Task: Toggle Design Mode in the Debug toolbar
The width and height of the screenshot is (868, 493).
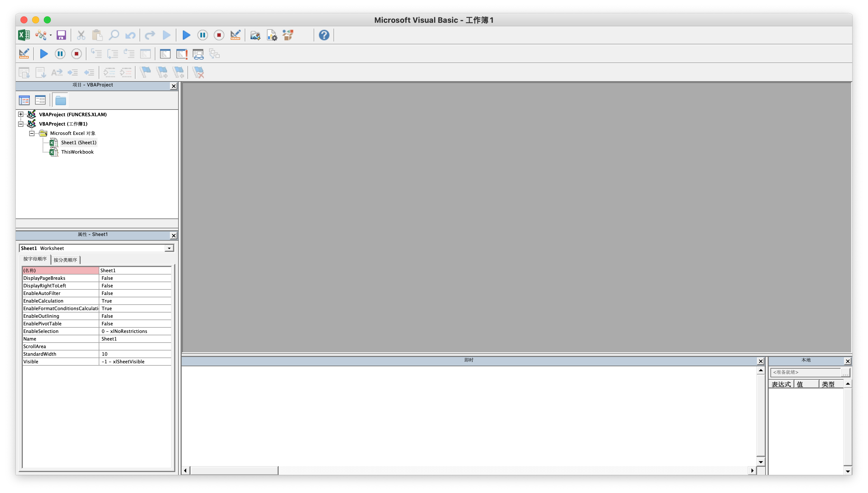Action: (24, 54)
